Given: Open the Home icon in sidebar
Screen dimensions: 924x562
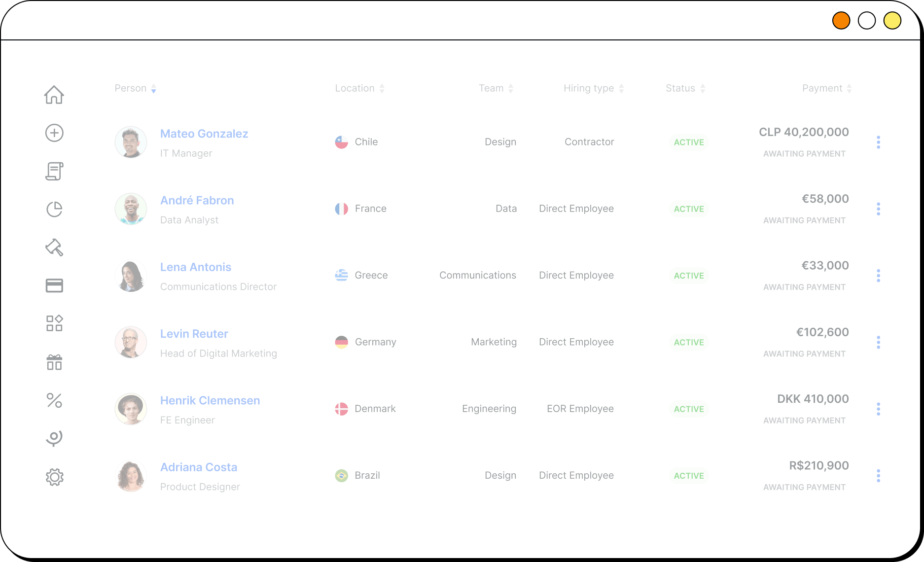Looking at the screenshot, I should click(x=54, y=95).
